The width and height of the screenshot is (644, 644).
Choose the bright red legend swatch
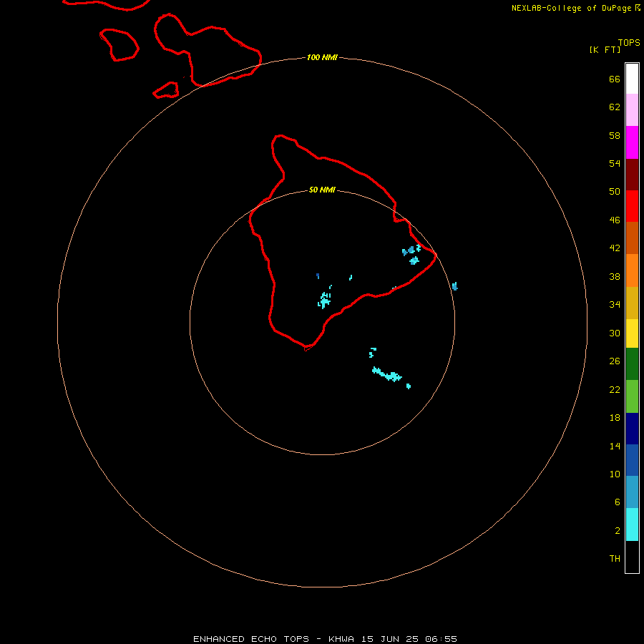(632, 206)
